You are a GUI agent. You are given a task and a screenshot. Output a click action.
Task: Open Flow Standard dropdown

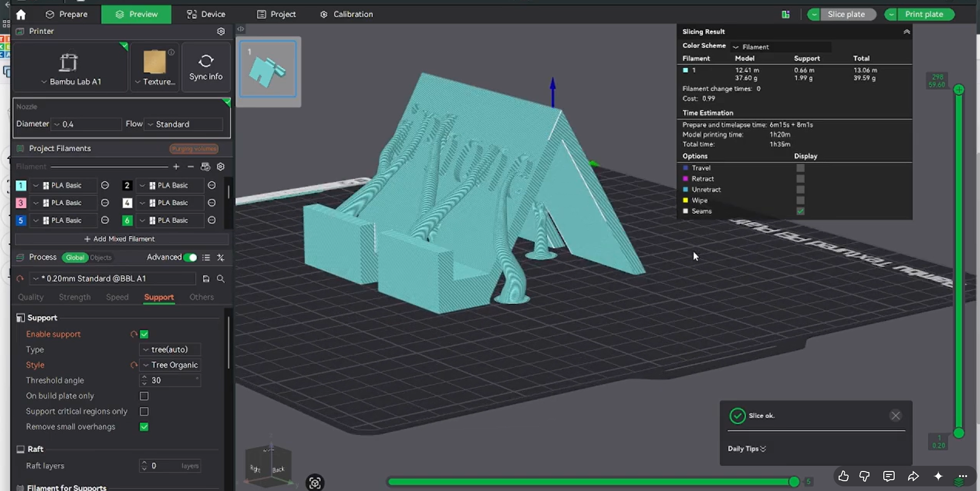click(184, 124)
